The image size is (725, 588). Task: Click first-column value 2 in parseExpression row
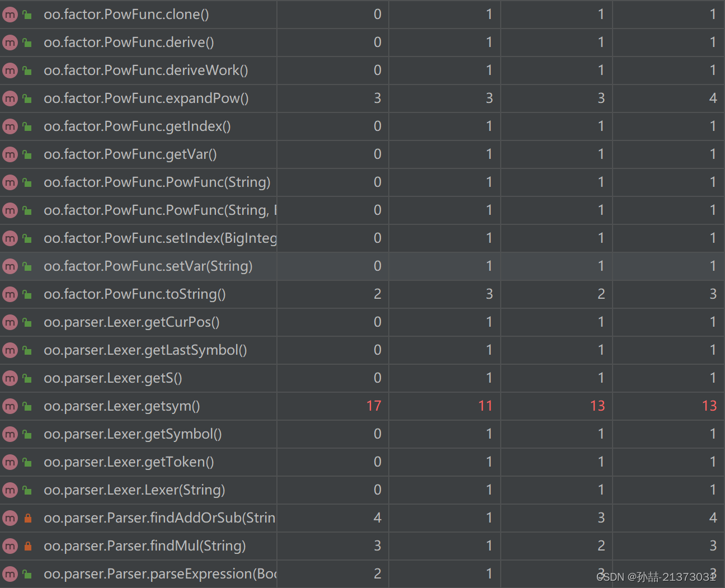(378, 574)
